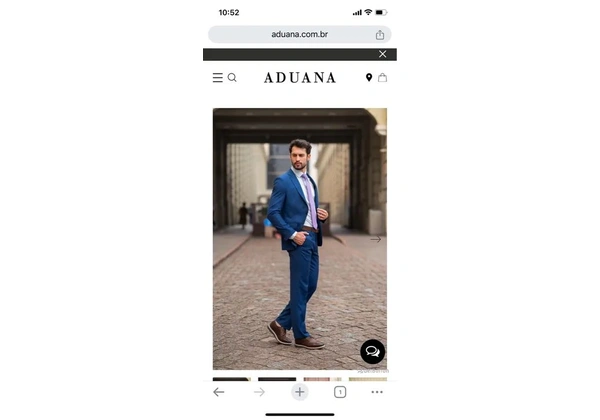Tap the browser forward arrow
The height and width of the screenshot is (420, 600).
259,392
